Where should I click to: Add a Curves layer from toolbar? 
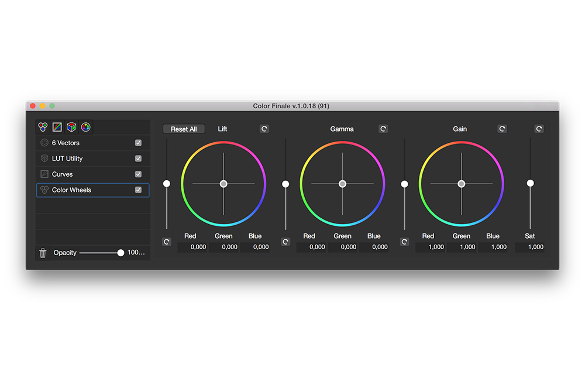point(57,127)
